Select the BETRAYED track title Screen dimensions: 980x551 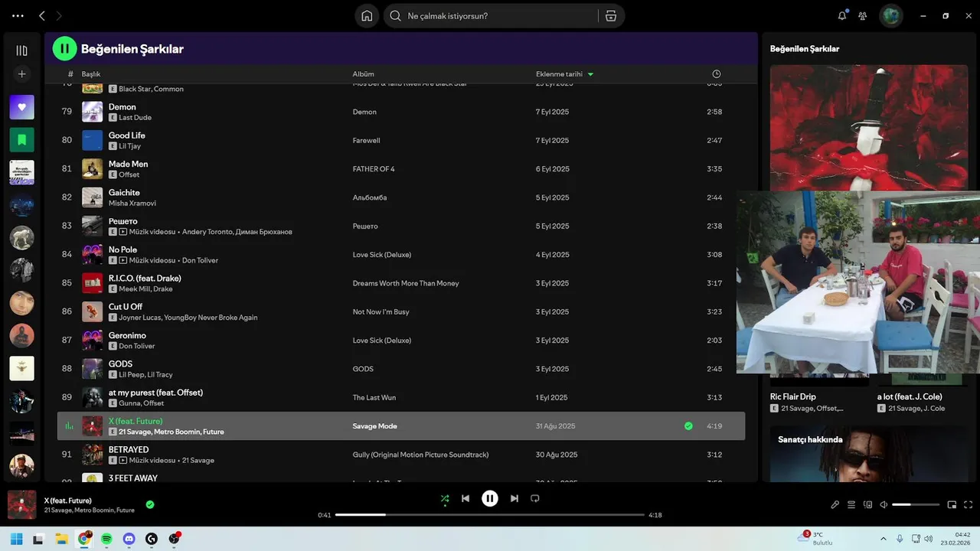(x=129, y=450)
